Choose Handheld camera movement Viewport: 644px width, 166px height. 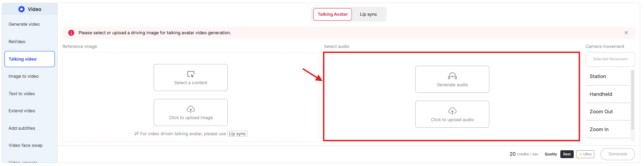tap(600, 94)
